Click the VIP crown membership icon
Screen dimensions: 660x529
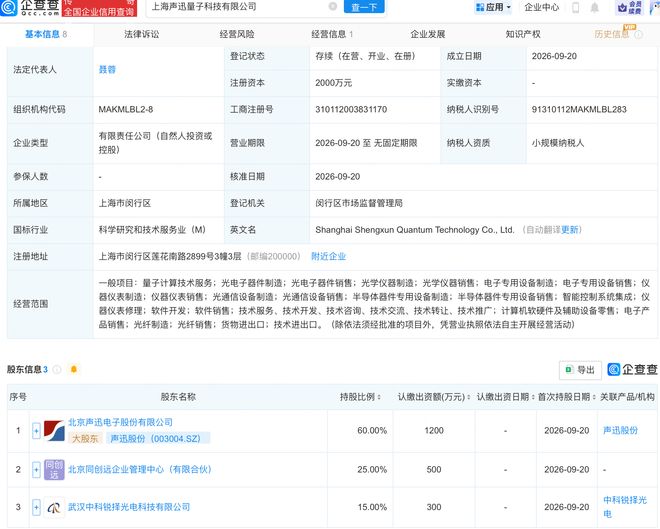(630, 7)
